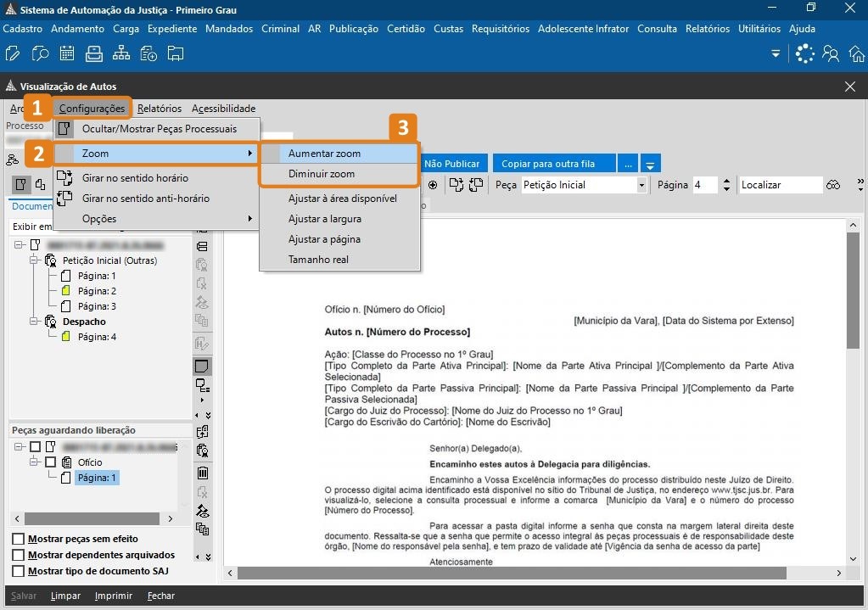
Task: Enable Mostrar tipo de documento SAJ
Action: (x=19, y=571)
